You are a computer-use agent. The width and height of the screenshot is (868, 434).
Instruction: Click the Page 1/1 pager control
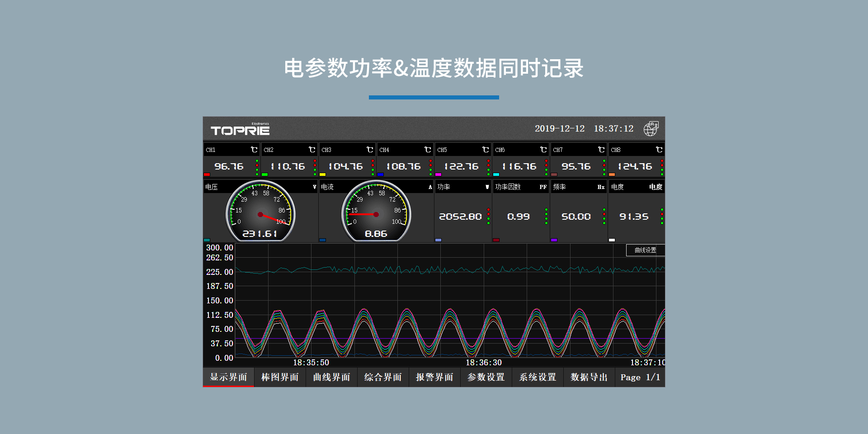click(640, 377)
